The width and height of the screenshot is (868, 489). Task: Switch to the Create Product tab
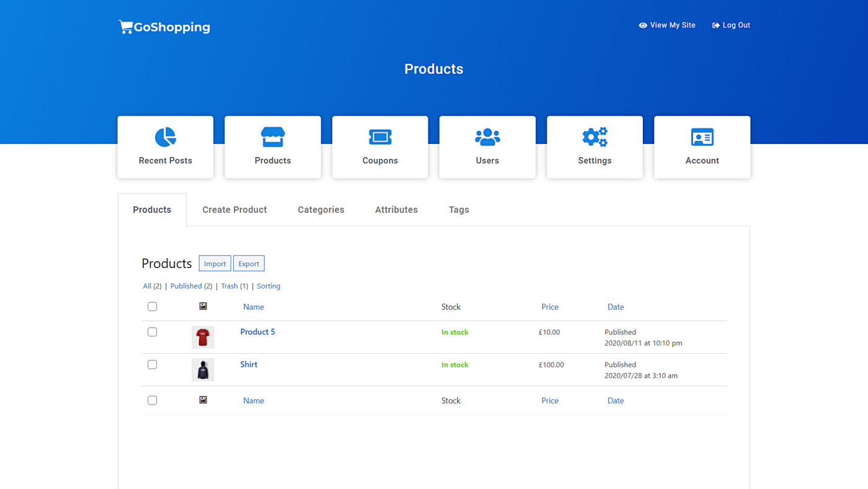(x=234, y=210)
